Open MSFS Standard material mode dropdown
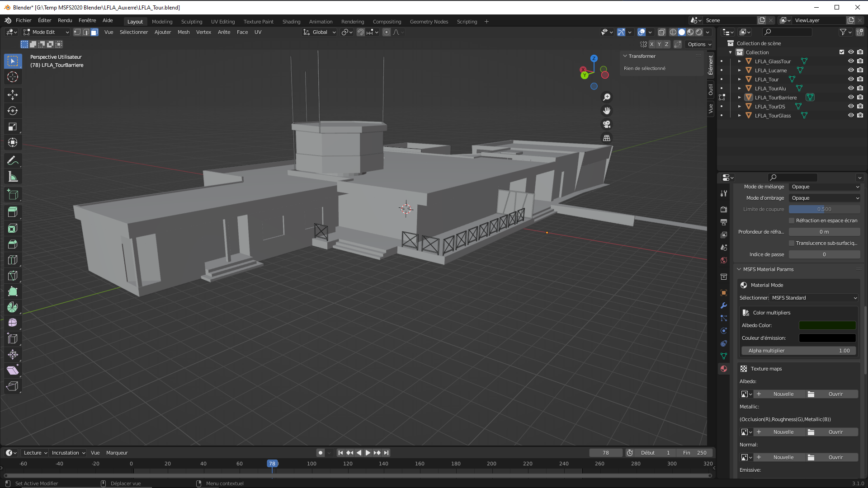 click(814, 298)
